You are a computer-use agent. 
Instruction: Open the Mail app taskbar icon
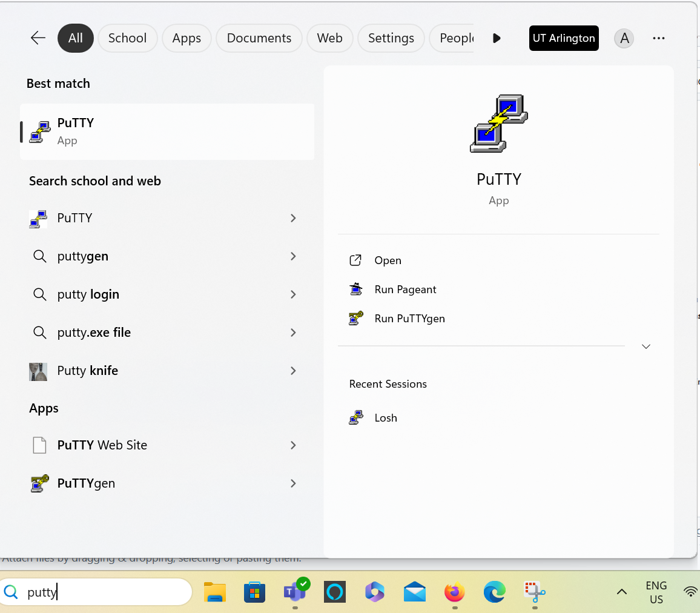click(415, 592)
